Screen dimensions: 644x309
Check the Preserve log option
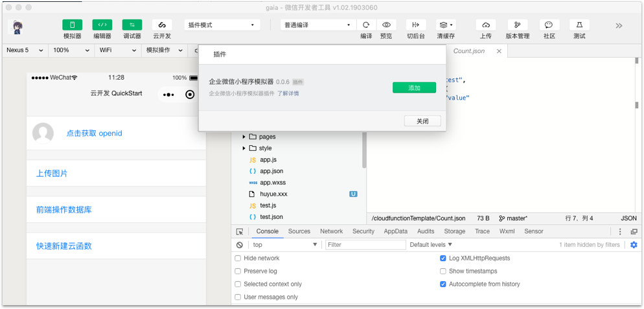click(x=238, y=271)
